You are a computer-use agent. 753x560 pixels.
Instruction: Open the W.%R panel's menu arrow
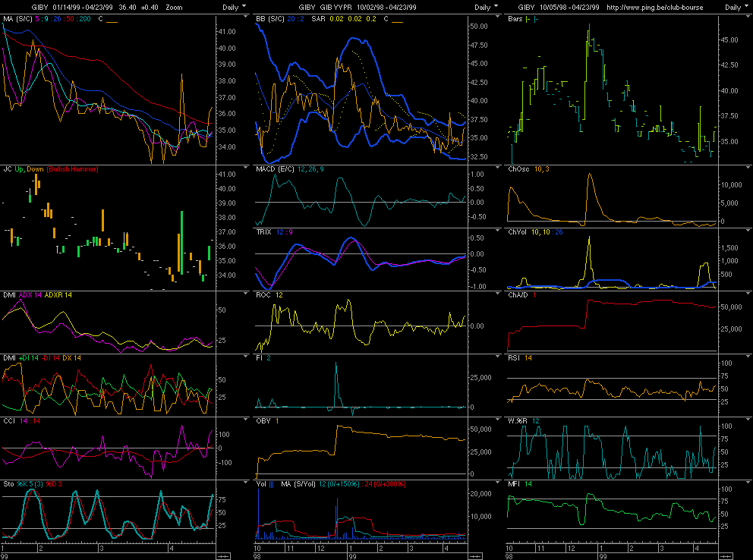[x=748, y=419]
